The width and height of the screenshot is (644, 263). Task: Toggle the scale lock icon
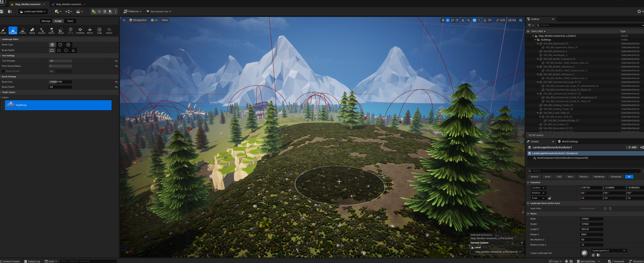point(550,198)
